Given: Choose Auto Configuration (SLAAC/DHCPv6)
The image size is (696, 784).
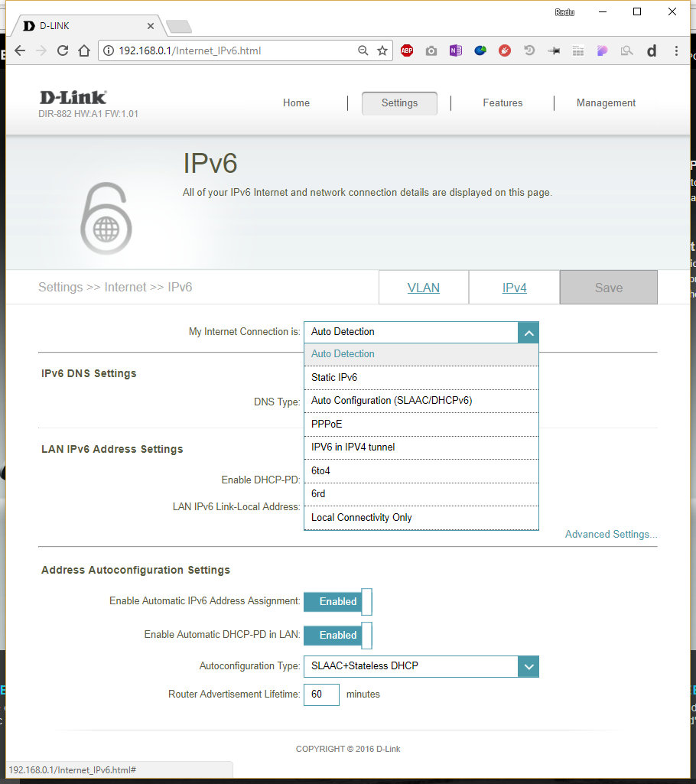Looking at the screenshot, I should (x=421, y=401).
